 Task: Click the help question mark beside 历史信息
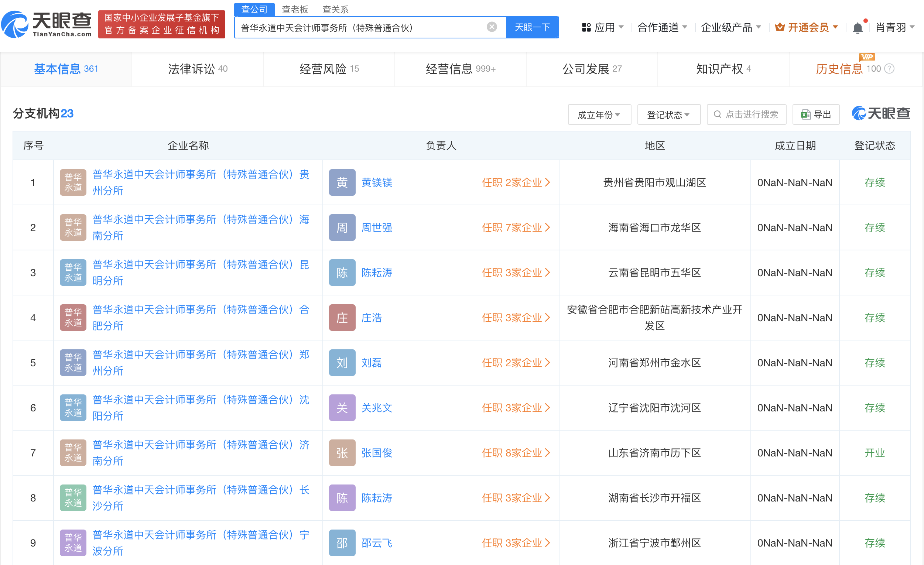tap(890, 69)
